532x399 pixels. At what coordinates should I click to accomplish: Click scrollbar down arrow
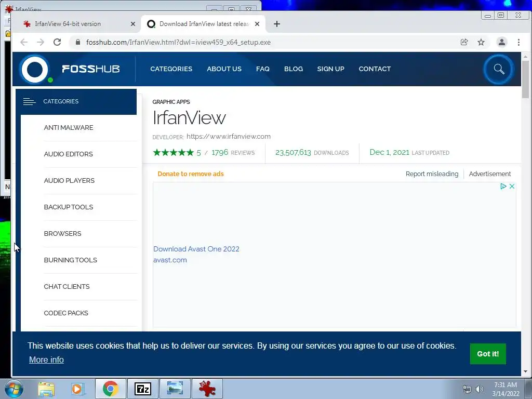pyautogui.click(x=525, y=371)
